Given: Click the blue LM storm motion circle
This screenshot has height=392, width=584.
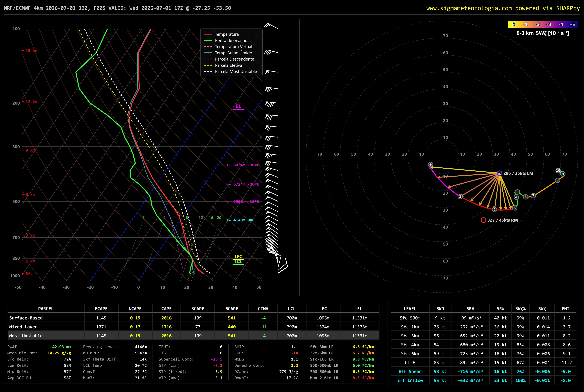Looking at the screenshot, I should [499, 173].
